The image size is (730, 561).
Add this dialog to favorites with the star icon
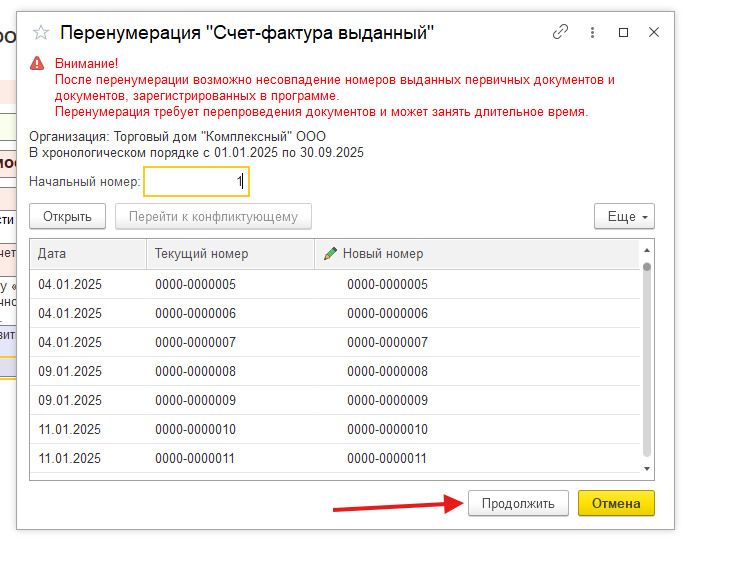coord(41,33)
